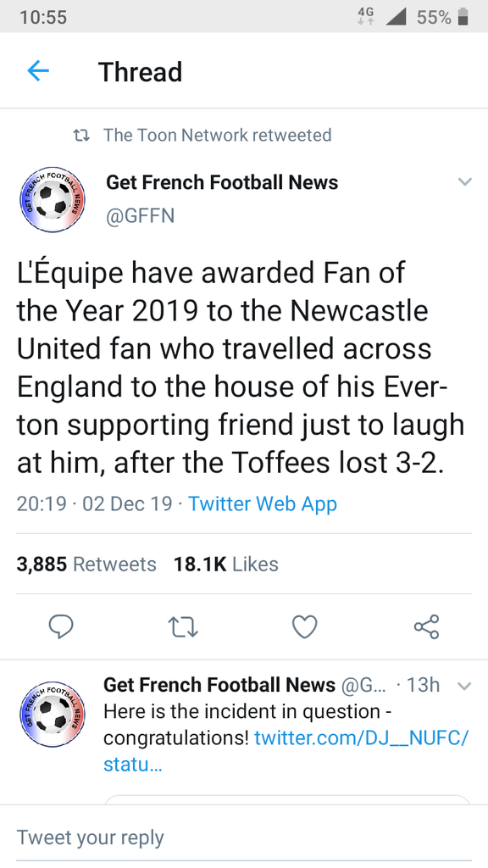Open the twitter.com/DJ__NUFC status link
This screenshot has height=868, width=488.
tap(286, 751)
